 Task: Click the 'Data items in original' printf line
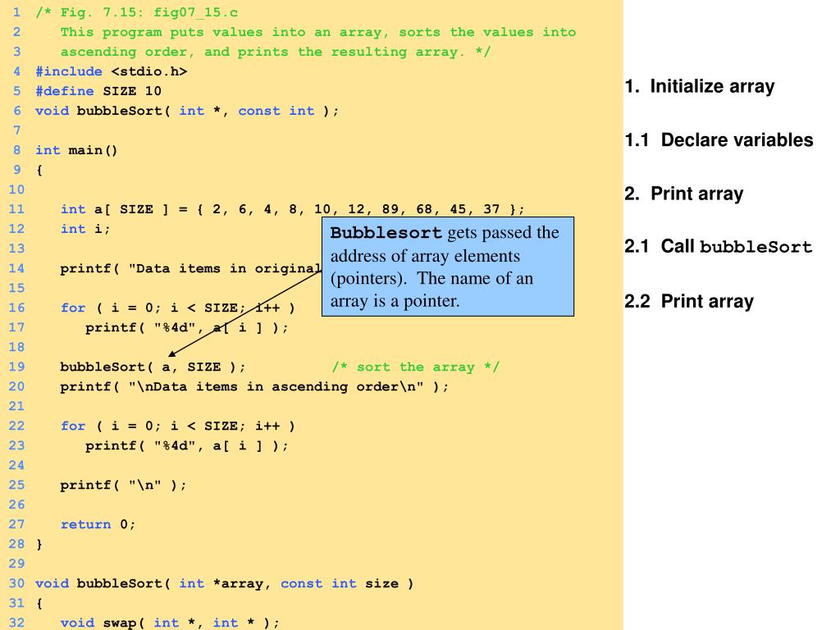coord(190,268)
